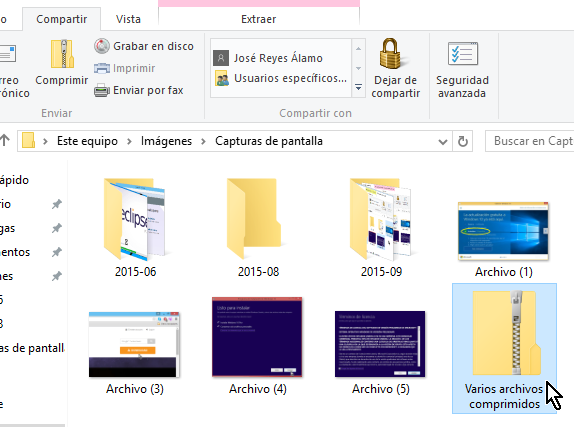
Task: Expand chevron after Este equipo
Action: (x=129, y=141)
